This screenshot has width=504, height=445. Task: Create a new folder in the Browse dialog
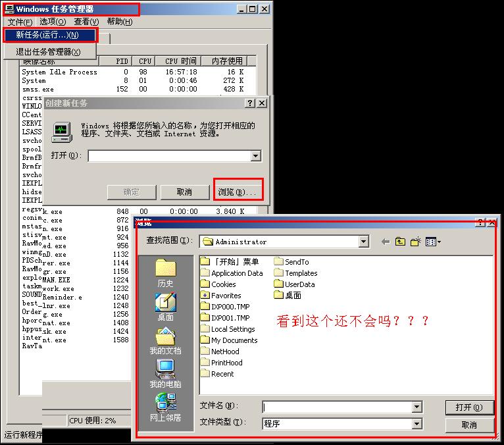pyautogui.click(x=415, y=242)
